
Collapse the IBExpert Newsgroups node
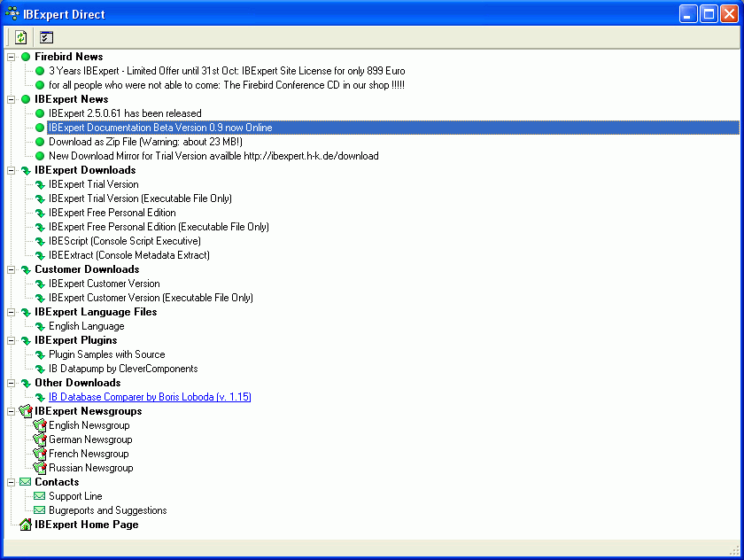click(12, 411)
